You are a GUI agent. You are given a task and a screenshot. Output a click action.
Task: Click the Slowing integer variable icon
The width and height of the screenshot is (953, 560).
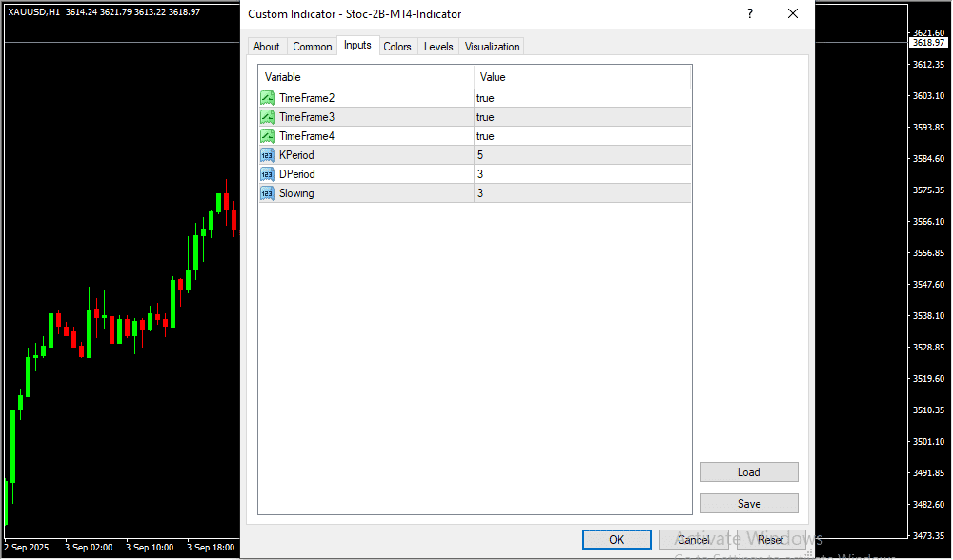click(x=268, y=193)
